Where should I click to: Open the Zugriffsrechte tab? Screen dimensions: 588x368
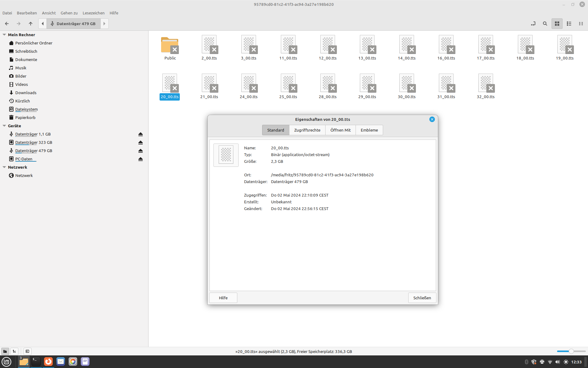tap(307, 130)
